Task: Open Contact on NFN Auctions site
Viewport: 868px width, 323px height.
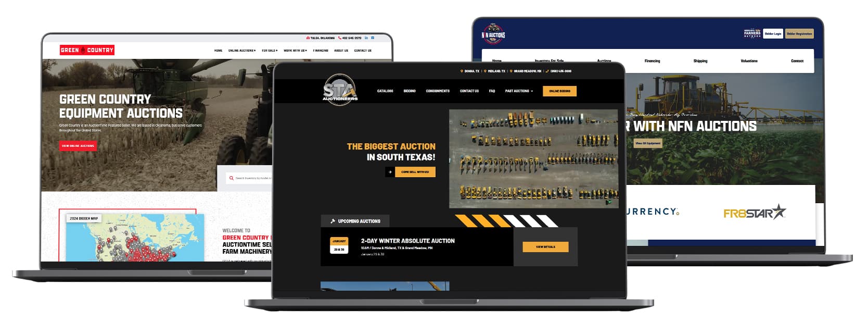Action: pos(797,61)
